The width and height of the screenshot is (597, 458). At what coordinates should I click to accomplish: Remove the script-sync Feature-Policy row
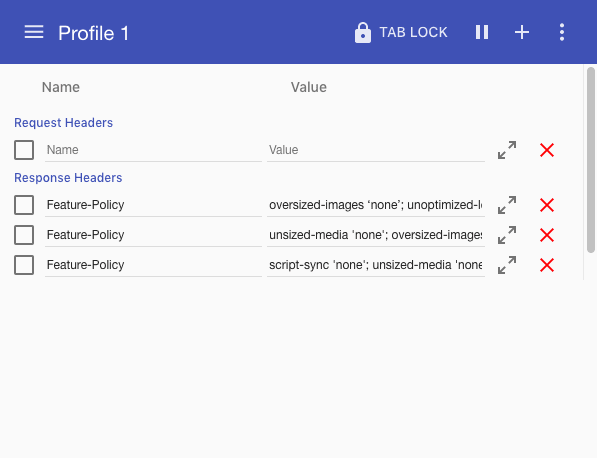(547, 265)
